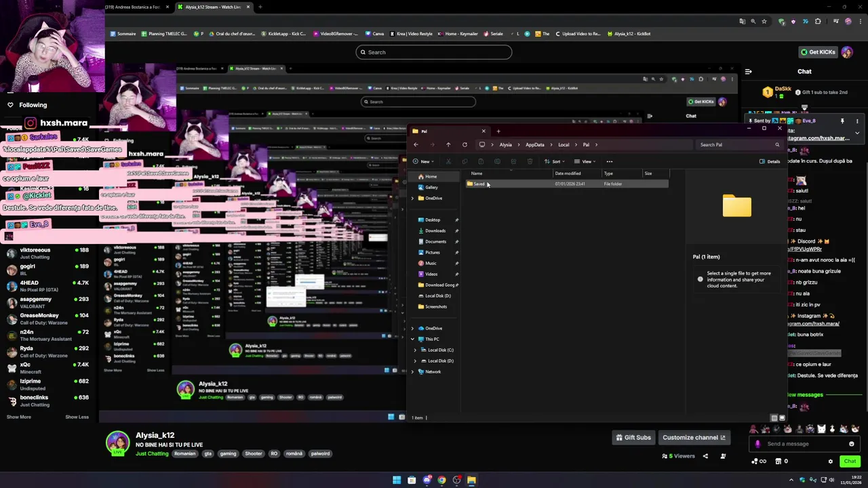Open the Sort options dropdown
Image resolution: width=868 pixels, height=488 pixels.
[x=553, y=161]
